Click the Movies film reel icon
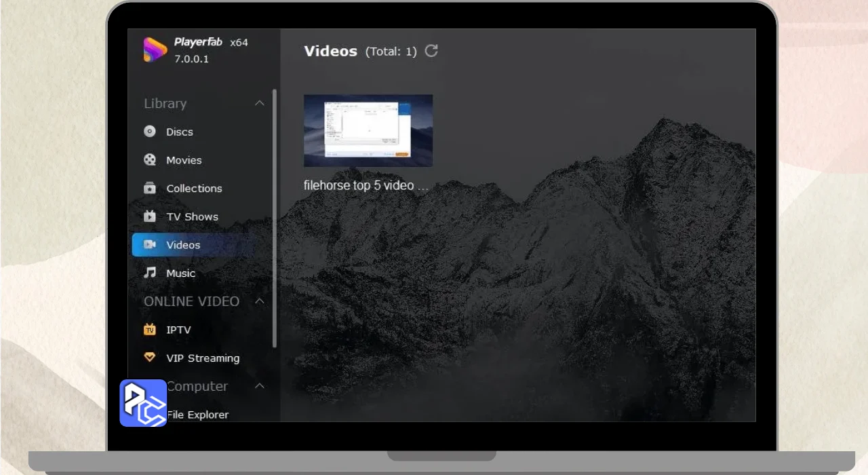Viewport: 868px width, 475px height. tap(150, 160)
